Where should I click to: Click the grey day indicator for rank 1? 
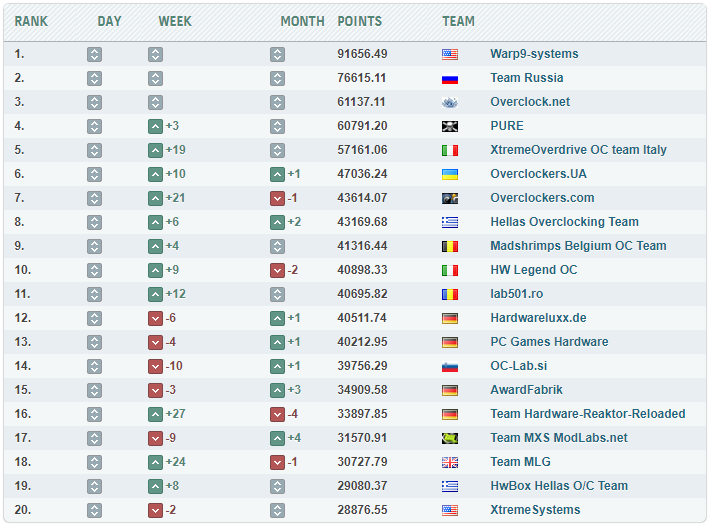tap(94, 54)
